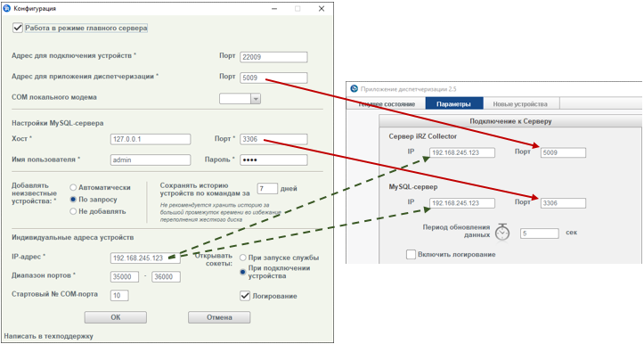Click the Настройки MySQL-сервера heading
Screen dimensions: 644x344
[58, 123]
